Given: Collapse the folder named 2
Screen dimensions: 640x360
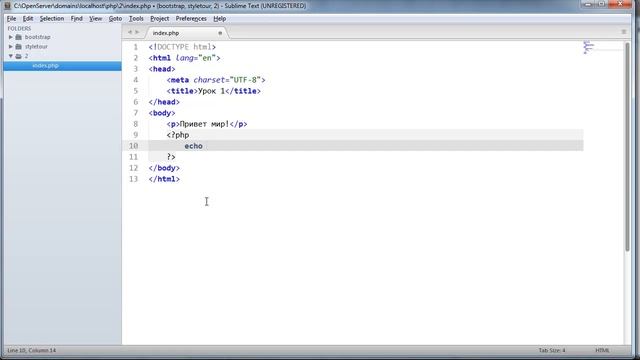Looking at the screenshot, I should pos(11,56).
